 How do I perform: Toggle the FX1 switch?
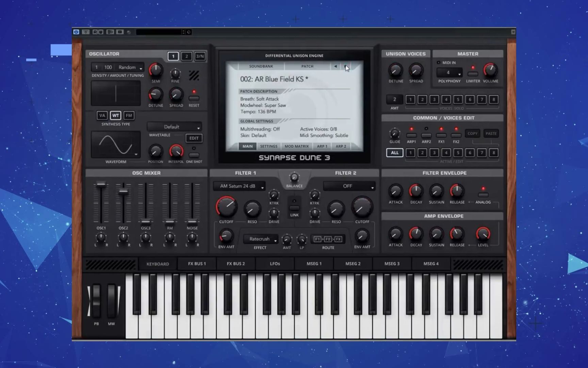pos(441,135)
